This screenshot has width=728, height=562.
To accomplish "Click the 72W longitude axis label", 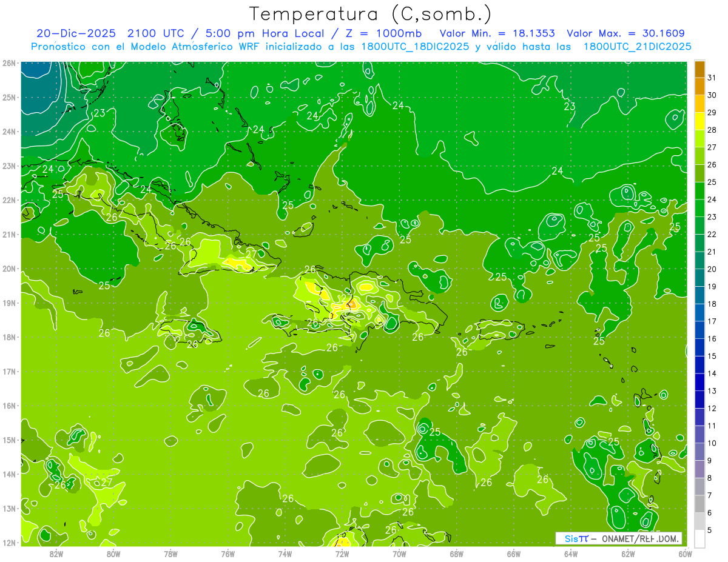I will click(342, 553).
